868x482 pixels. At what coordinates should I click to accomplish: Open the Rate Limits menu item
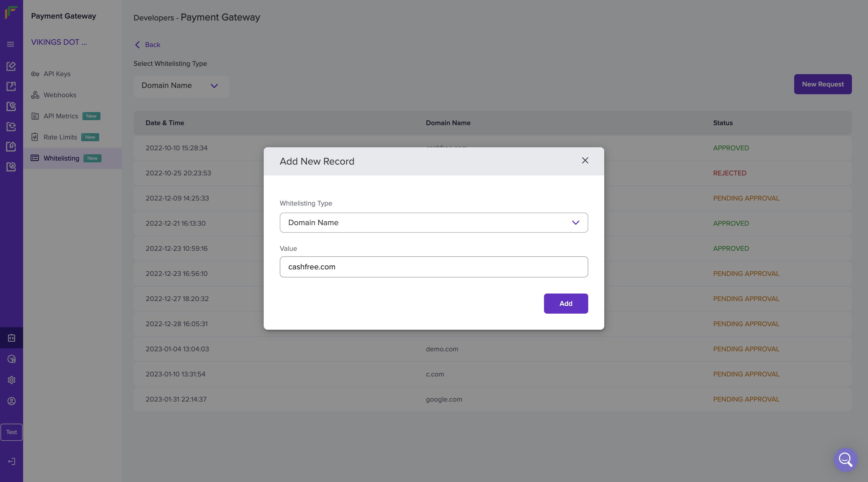pyautogui.click(x=60, y=137)
